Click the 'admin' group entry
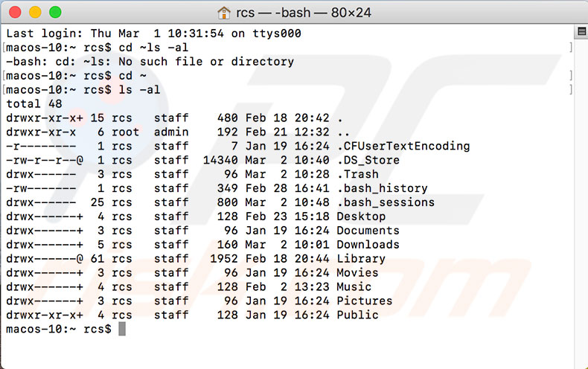 [x=171, y=132]
